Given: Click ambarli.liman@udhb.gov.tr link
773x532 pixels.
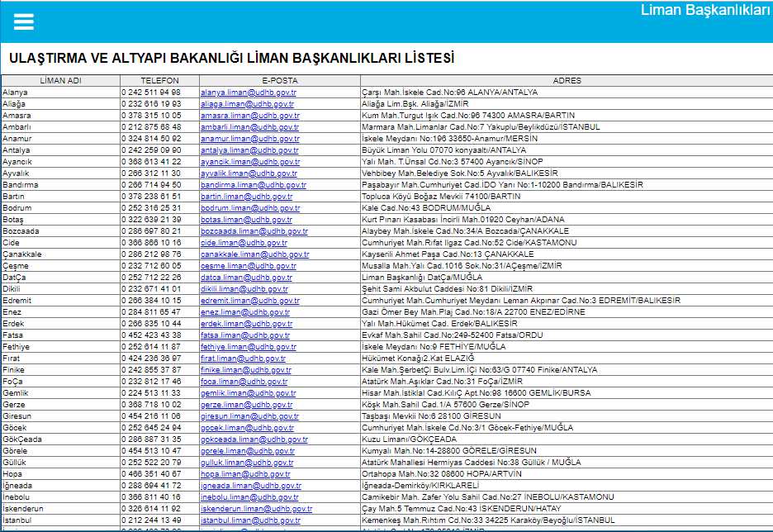Looking at the screenshot, I should pyautogui.click(x=249, y=127).
